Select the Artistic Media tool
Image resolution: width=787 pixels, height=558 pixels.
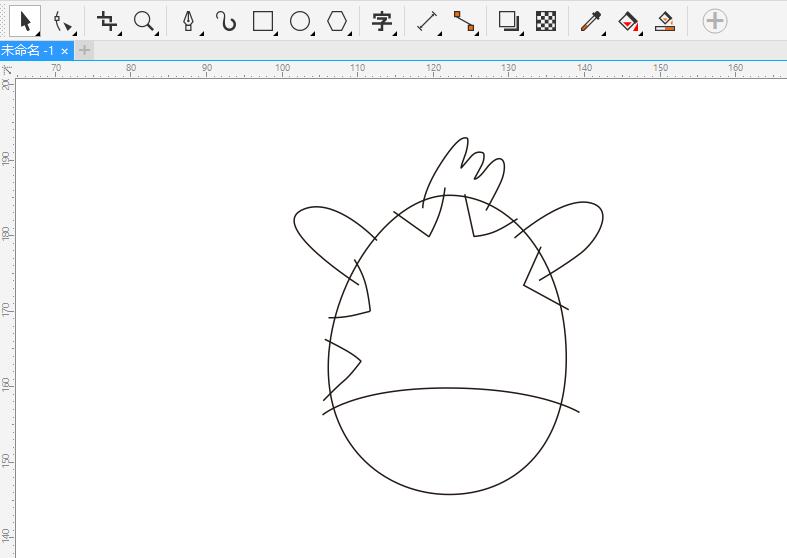coord(226,22)
